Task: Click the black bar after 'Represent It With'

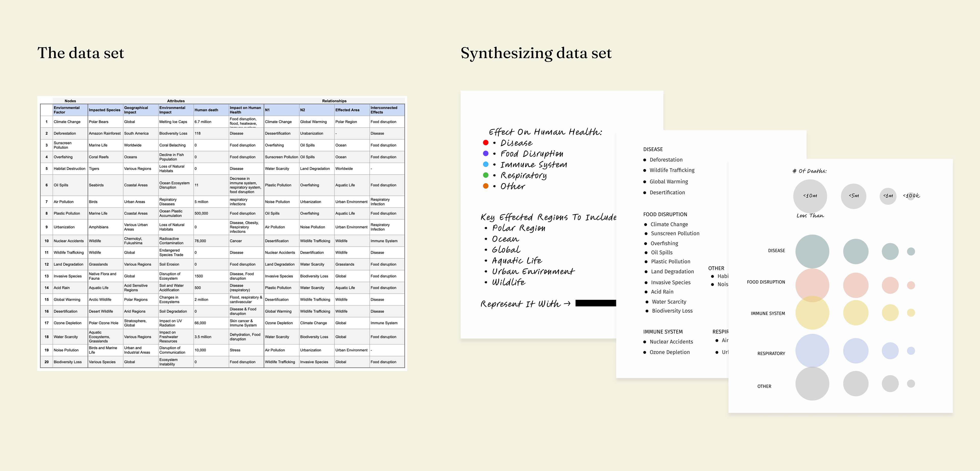Action: point(595,303)
